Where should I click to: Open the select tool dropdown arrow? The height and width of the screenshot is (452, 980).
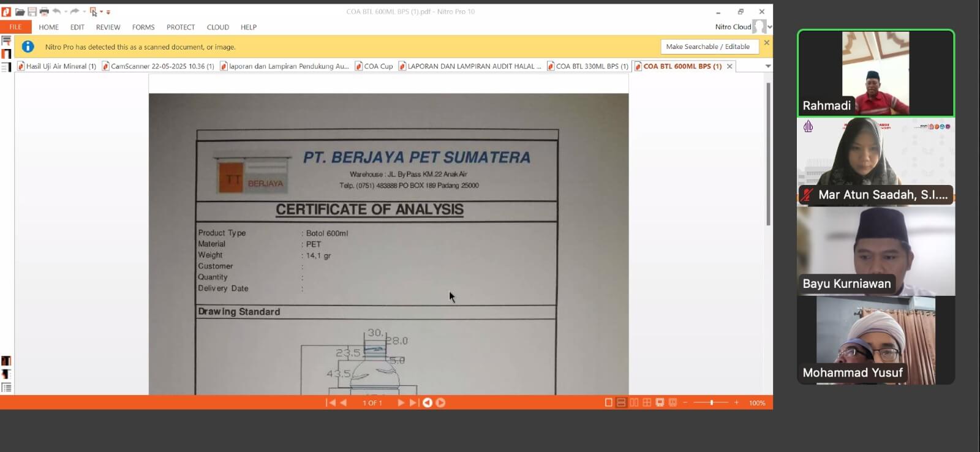101,12
